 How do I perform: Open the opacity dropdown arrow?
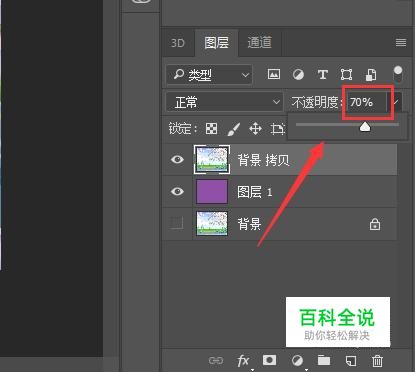tap(396, 102)
